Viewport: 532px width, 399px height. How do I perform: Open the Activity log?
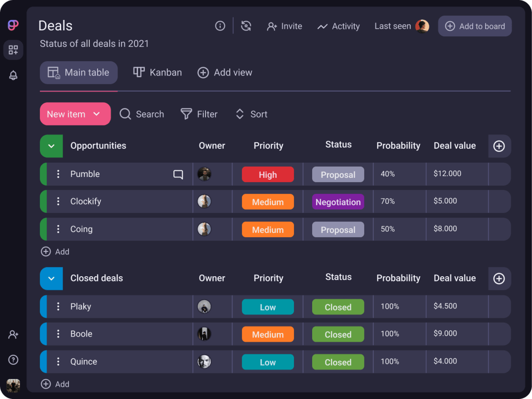click(x=338, y=26)
